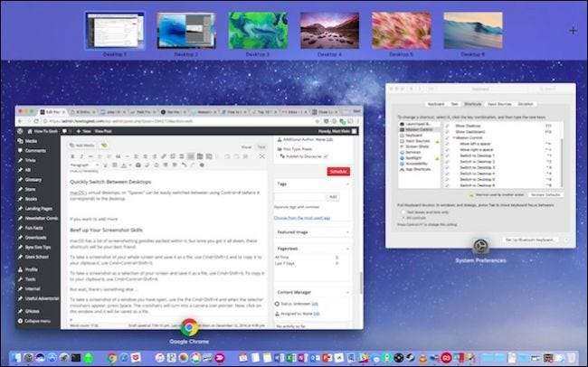Open the Comments section in WordPress sidebar
Viewport: 588px width, 367px height.
35,151
